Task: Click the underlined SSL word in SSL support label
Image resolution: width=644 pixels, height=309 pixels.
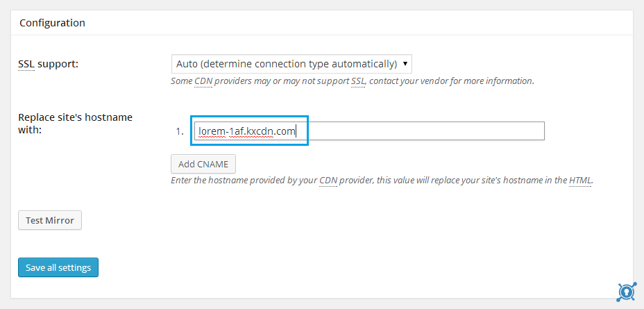Action: pos(26,65)
